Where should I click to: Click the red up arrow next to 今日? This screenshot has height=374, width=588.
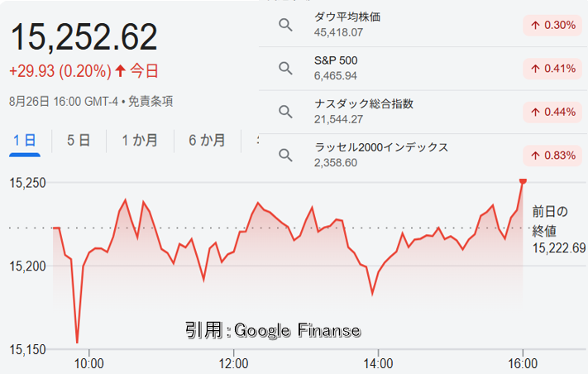click(x=121, y=70)
